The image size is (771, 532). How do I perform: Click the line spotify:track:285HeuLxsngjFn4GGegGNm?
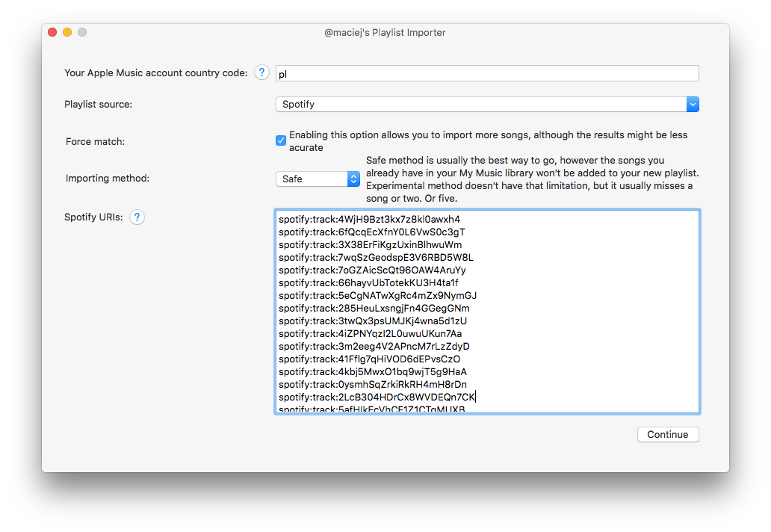[x=374, y=309]
